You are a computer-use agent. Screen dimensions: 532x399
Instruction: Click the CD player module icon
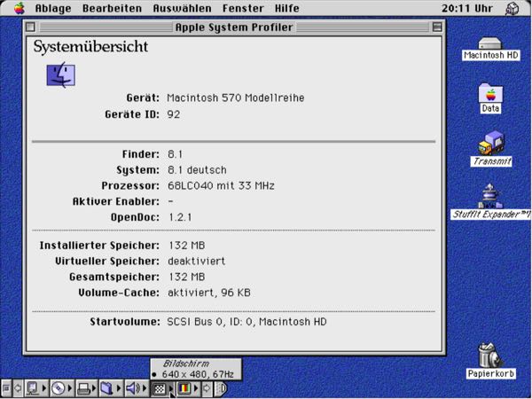(x=59, y=388)
